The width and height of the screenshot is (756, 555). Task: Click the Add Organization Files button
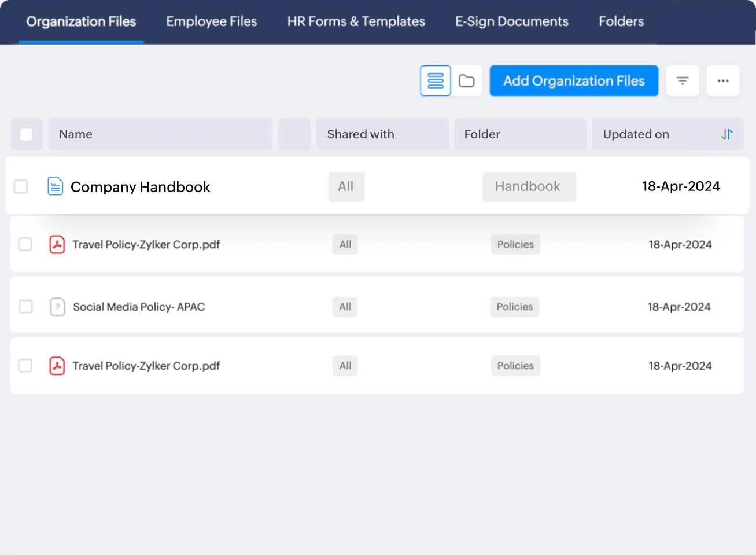click(574, 81)
